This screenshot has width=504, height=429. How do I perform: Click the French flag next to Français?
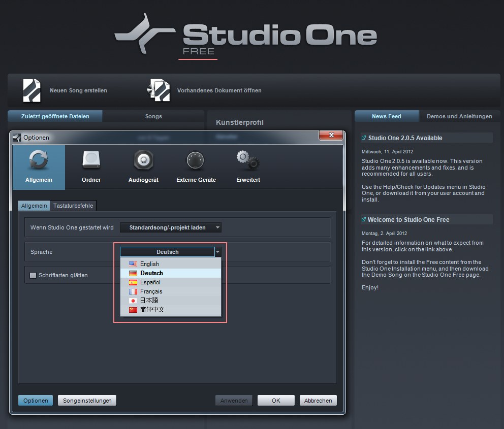(133, 291)
